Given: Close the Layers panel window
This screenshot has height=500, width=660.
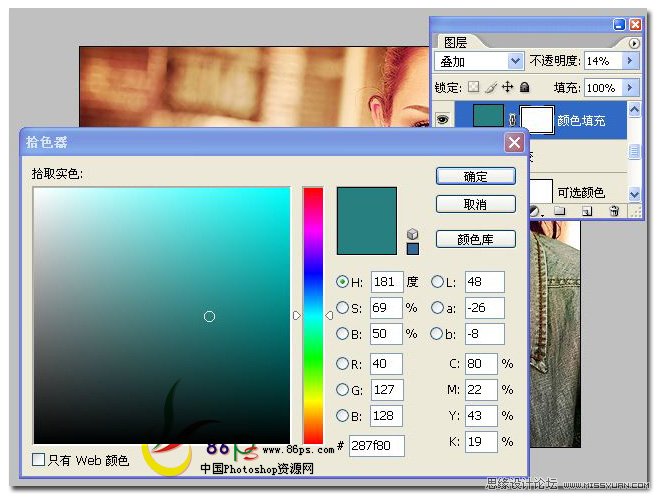Looking at the screenshot, I should click(635, 24).
